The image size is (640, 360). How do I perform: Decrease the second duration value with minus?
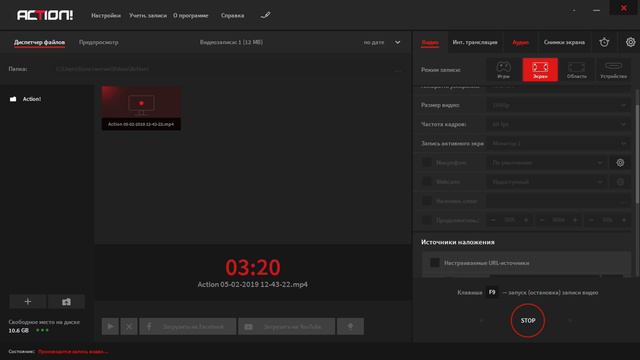click(542, 220)
